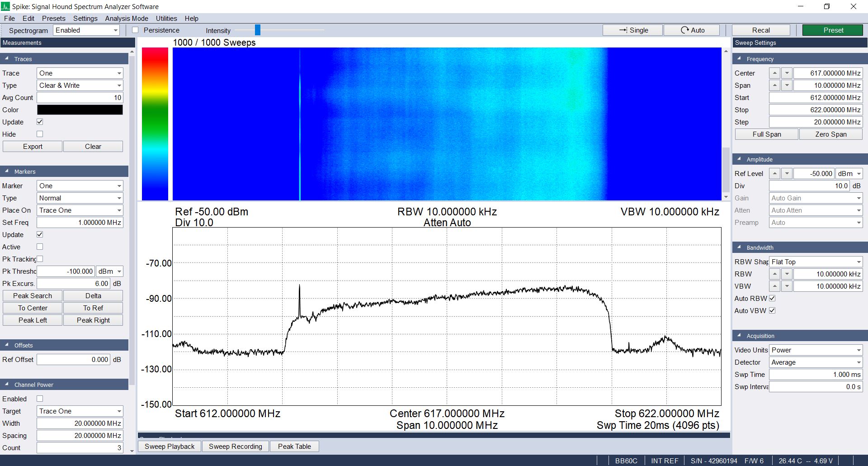The width and height of the screenshot is (868, 466).
Task: Decrease the RBW with down arrow
Action: tap(787, 274)
